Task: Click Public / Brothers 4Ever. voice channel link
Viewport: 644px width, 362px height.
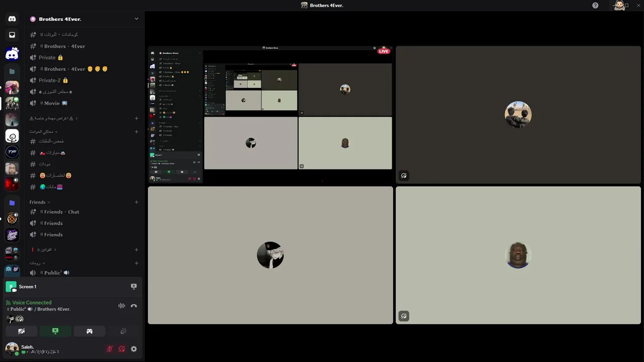Action: 39,309
